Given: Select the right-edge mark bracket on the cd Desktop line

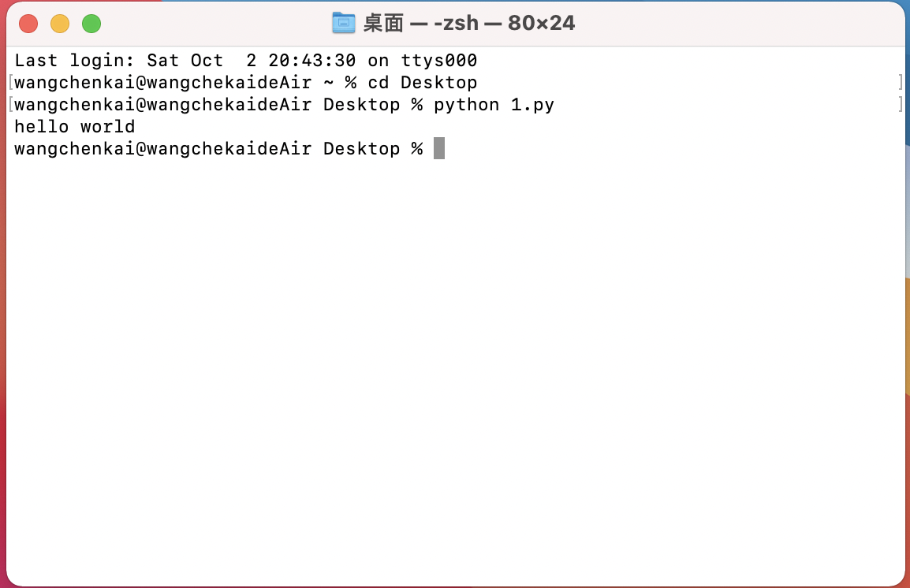Looking at the screenshot, I should 901,82.
